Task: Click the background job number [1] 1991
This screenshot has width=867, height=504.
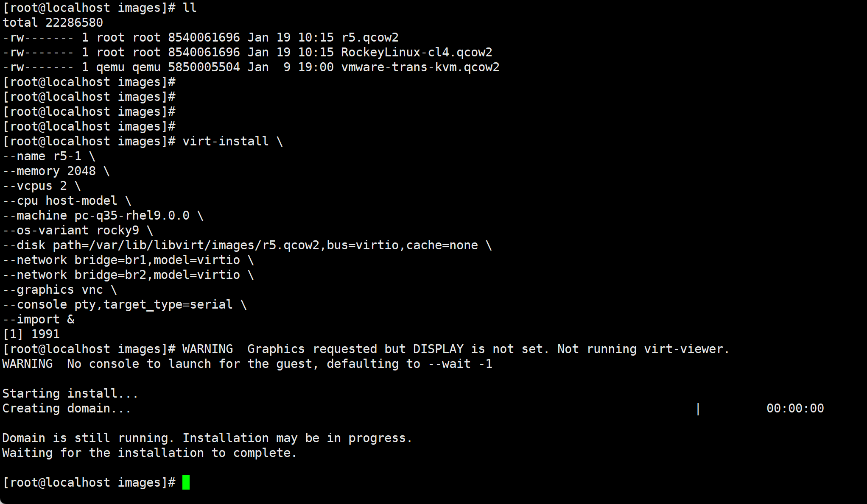Action: click(x=31, y=334)
